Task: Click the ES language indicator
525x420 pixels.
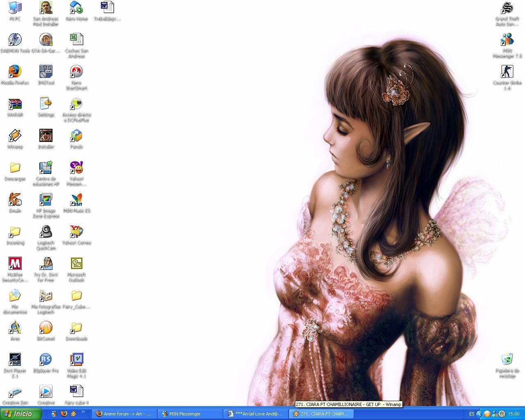Action: coord(472,414)
